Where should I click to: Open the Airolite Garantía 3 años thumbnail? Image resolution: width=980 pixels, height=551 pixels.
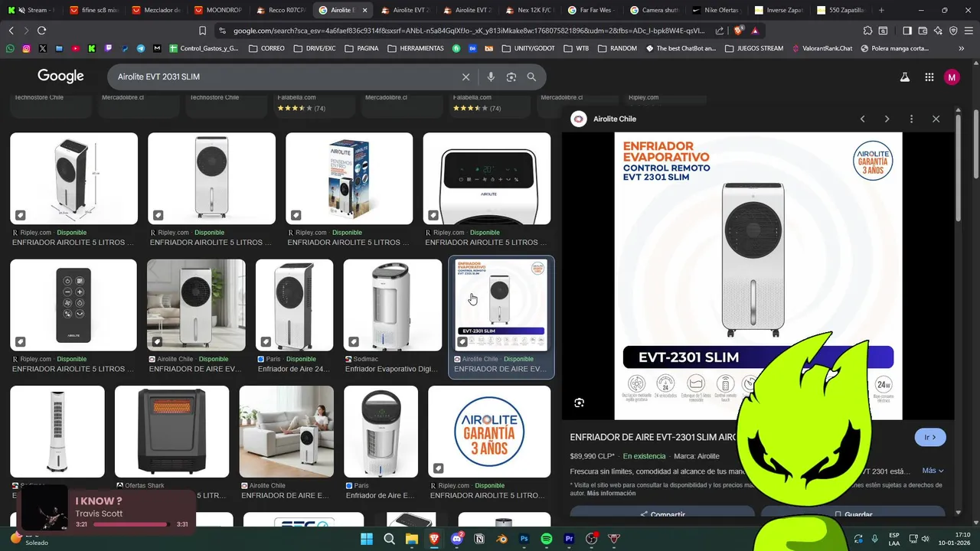click(489, 431)
